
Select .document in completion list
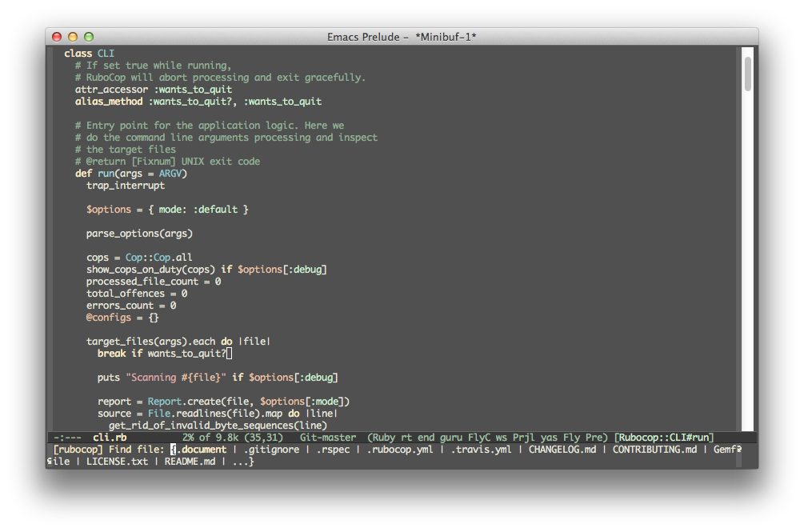pyautogui.click(x=201, y=450)
